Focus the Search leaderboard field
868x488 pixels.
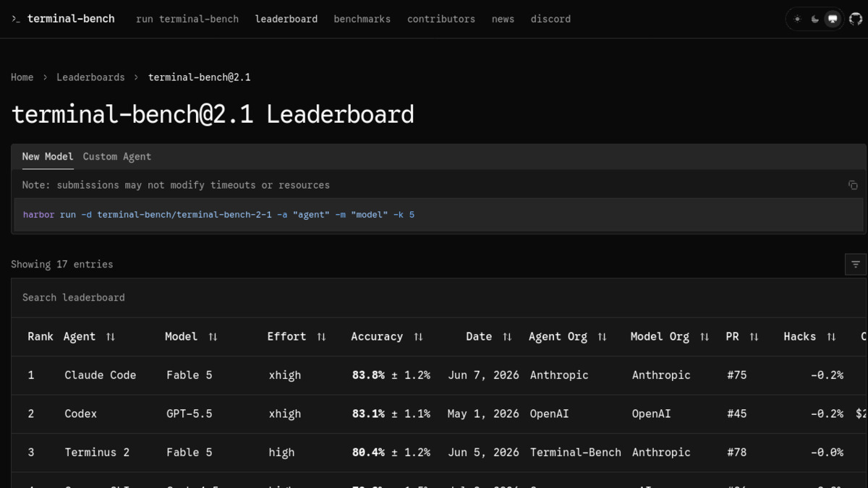coord(438,298)
